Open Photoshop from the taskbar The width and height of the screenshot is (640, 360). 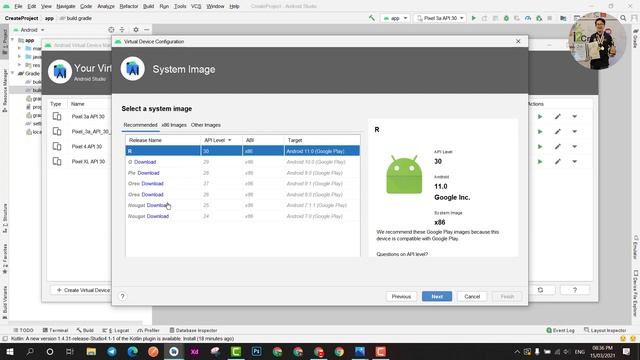coord(256,351)
